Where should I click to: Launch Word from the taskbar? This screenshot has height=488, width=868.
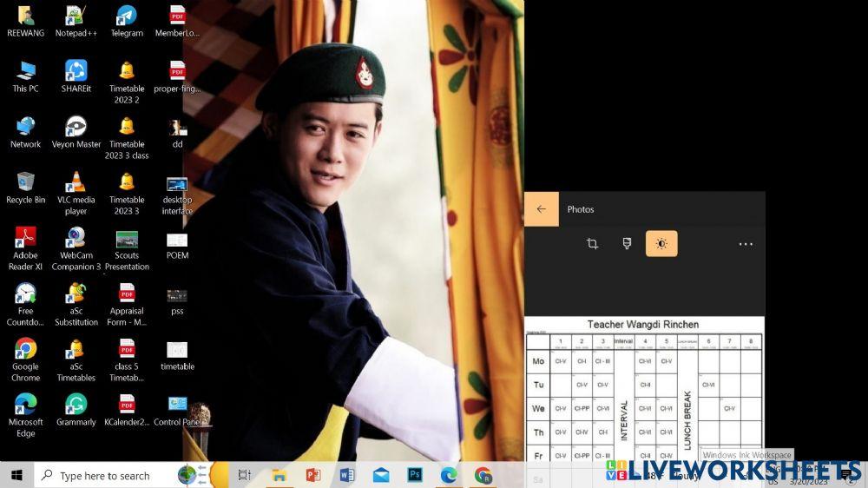[347, 475]
